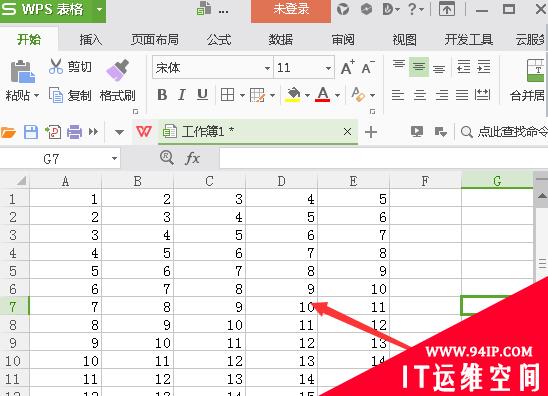The height and width of the screenshot is (396, 548).
Task: Open the Name Box G7 dropdown arrow
Action: pyautogui.click(x=114, y=159)
